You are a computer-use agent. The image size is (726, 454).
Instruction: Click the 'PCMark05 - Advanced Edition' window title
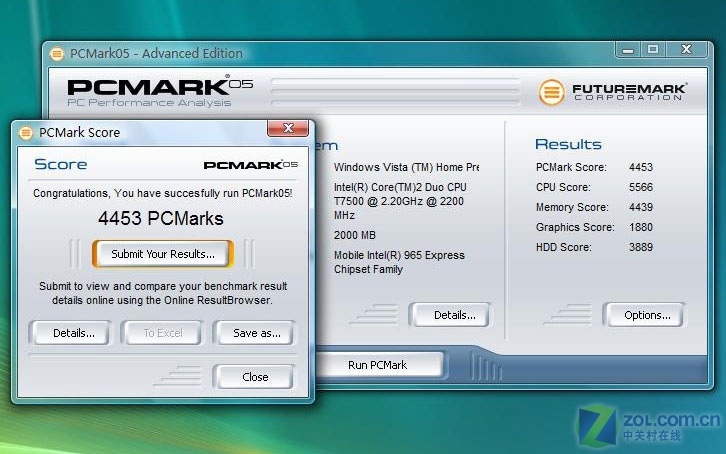tap(156, 54)
